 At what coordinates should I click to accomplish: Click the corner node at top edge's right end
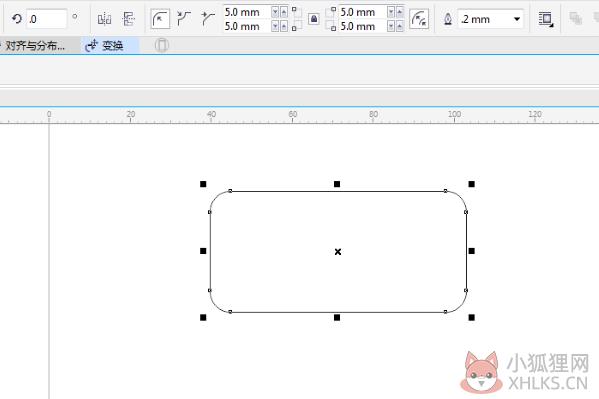click(445, 191)
